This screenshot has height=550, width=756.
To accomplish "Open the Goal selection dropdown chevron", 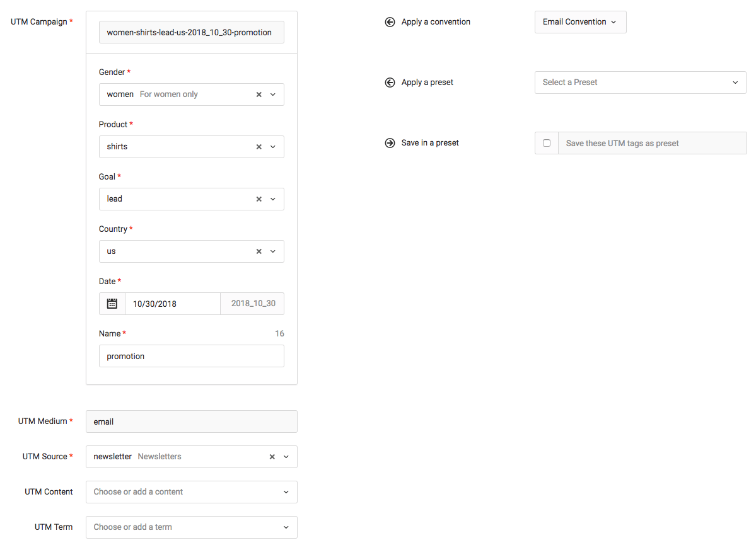I will [x=272, y=198].
